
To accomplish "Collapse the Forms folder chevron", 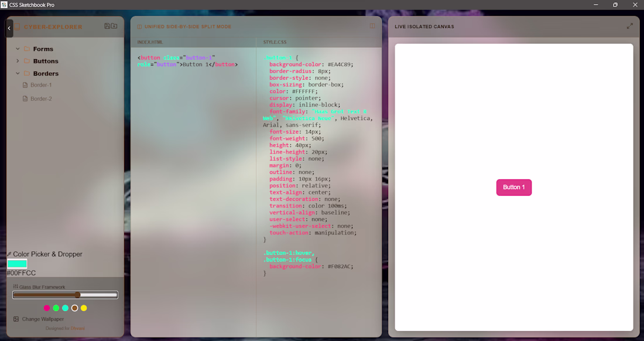I will (x=18, y=49).
